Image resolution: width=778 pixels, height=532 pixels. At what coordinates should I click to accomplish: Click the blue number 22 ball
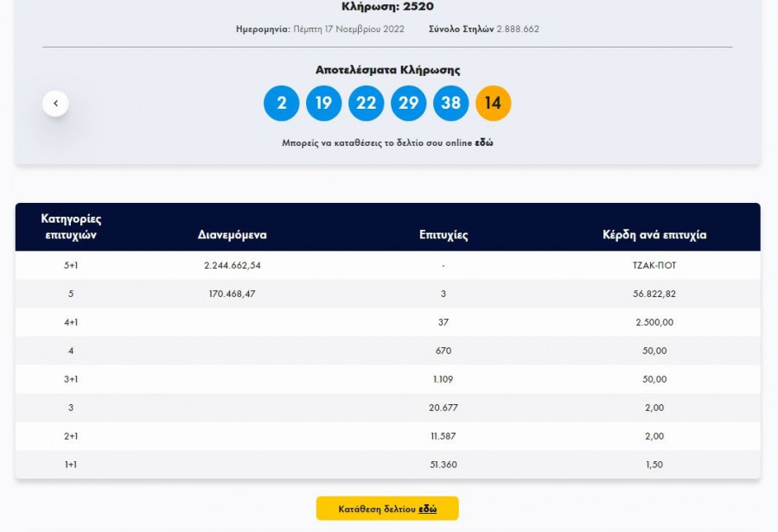pos(367,104)
